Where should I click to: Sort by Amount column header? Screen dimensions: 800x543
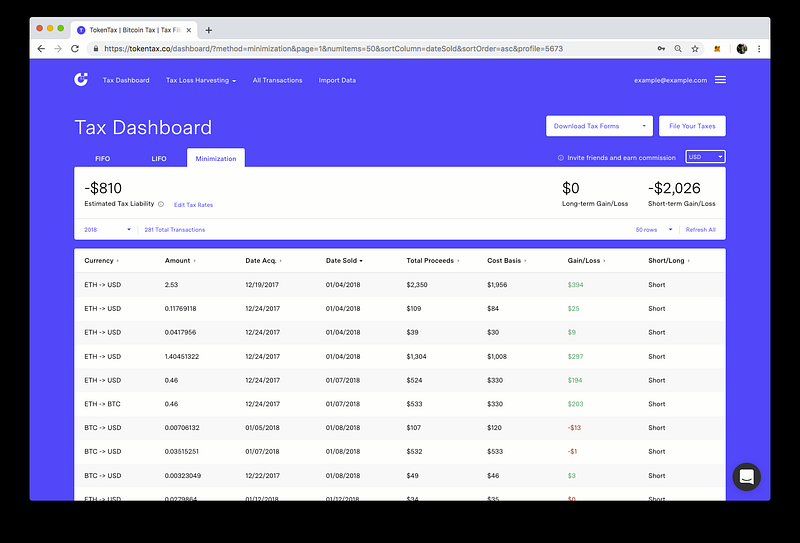pos(180,260)
